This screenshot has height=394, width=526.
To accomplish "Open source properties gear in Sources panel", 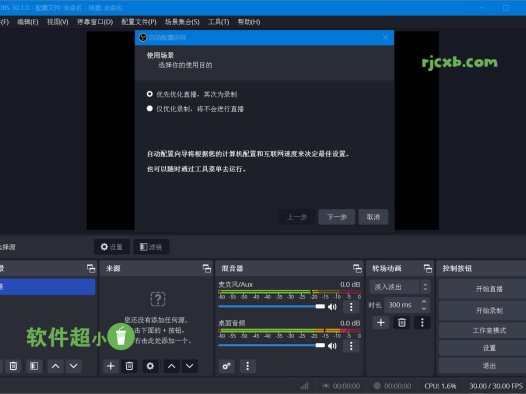I will click(x=150, y=366).
